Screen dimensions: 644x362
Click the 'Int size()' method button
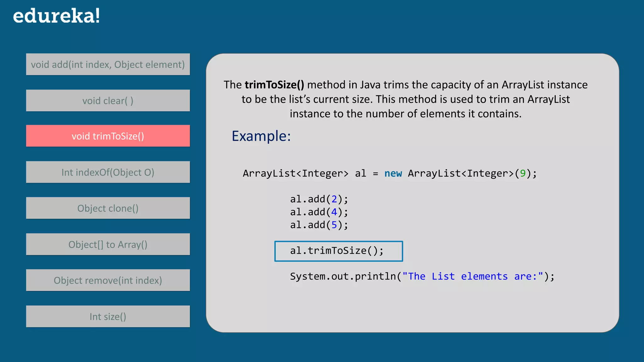point(108,316)
